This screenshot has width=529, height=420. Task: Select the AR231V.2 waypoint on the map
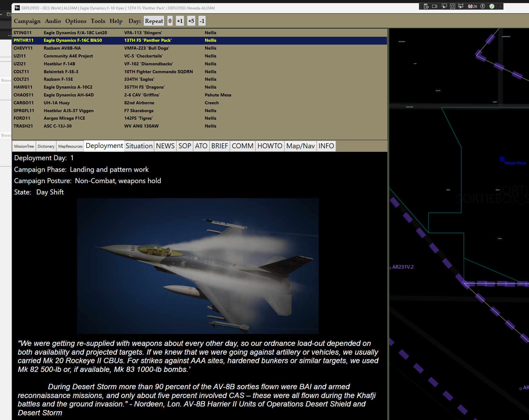pos(403,267)
